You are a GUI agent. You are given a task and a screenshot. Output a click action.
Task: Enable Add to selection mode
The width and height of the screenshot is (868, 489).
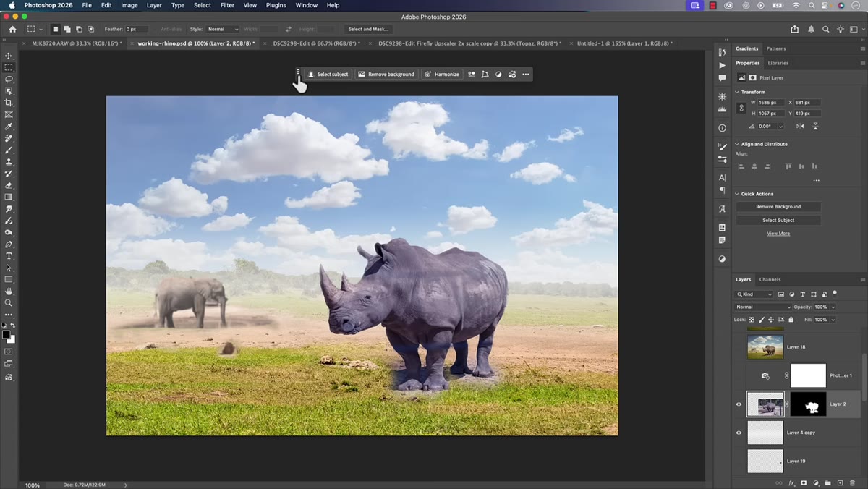[x=67, y=29]
